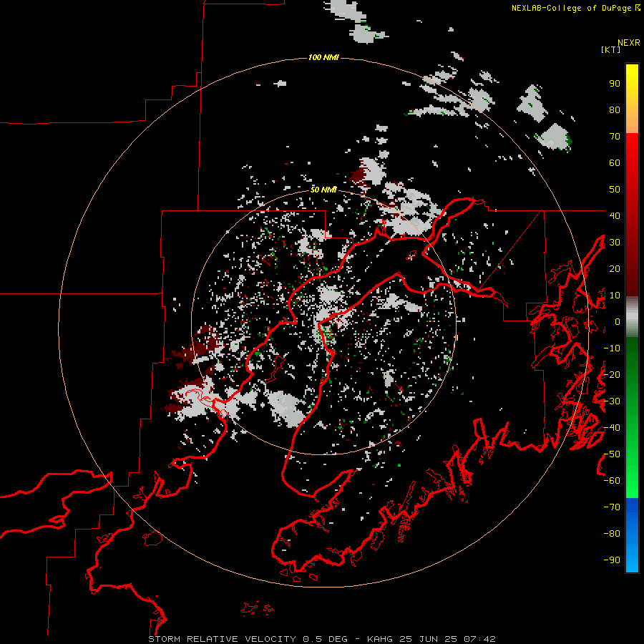This screenshot has width=644, height=644.
Task: Click the -50 value on the velocity scale
Action: pyautogui.click(x=612, y=454)
